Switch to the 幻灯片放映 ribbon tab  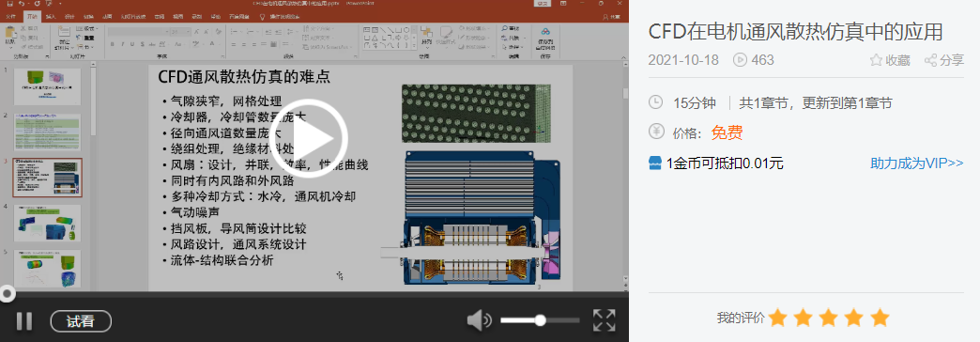(x=132, y=17)
